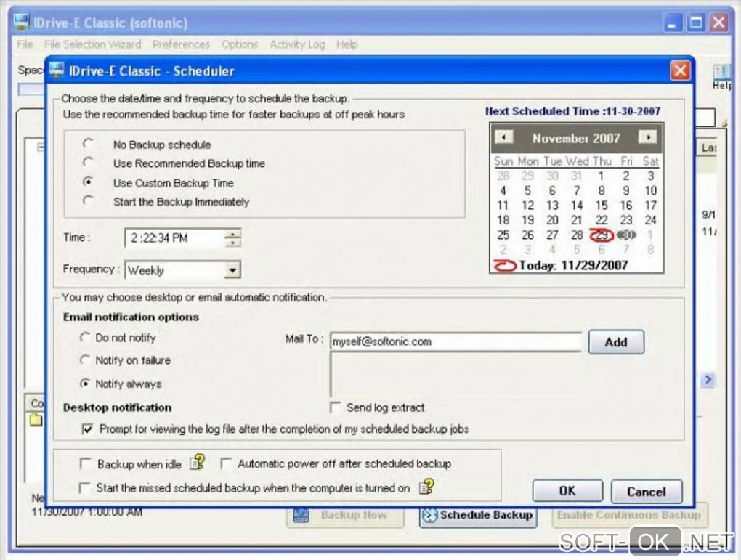
Task: Click the Time field spinner arrows
Action: [232, 238]
